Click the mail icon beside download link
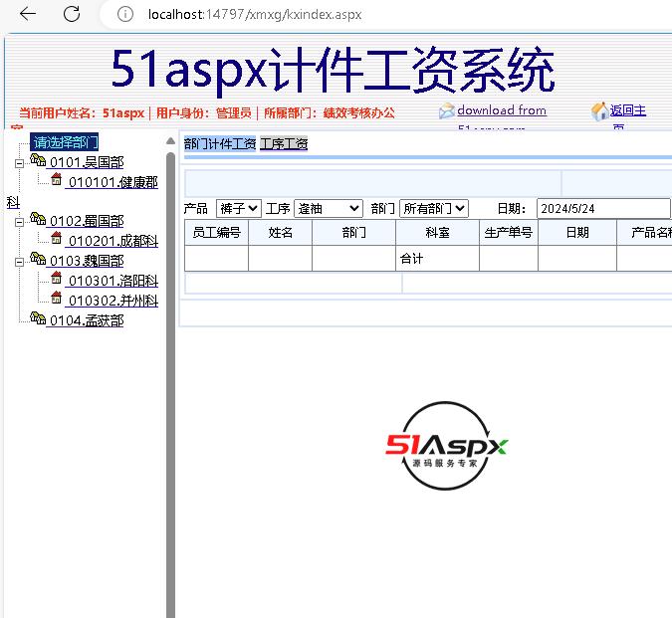This screenshot has width=672, height=618. (447, 111)
